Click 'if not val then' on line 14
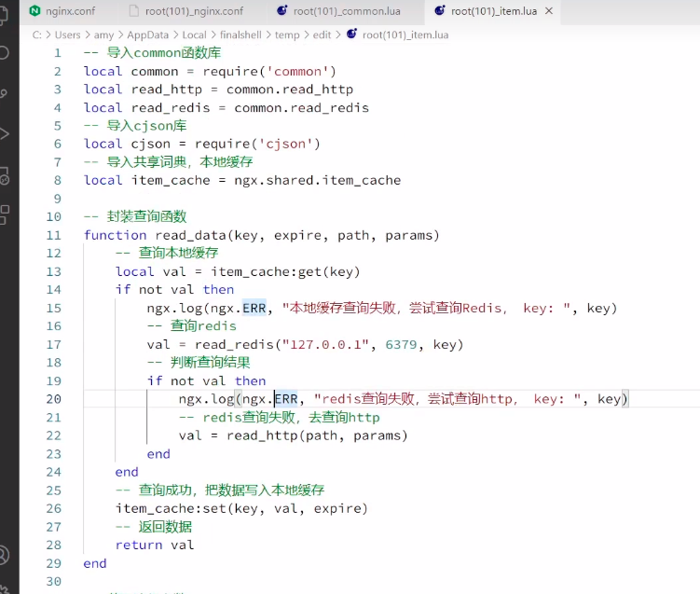Image resolution: width=700 pixels, height=594 pixels. tap(174, 289)
